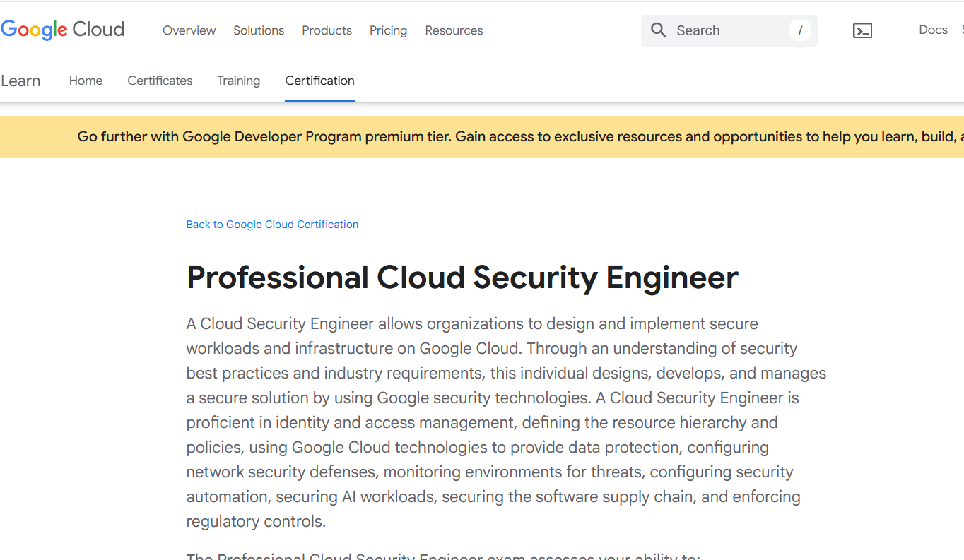Switch to the Certificates tab

pyautogui.click(x=160, y=81)
